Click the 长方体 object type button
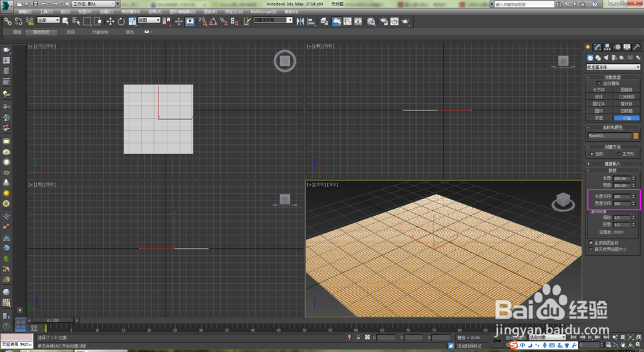Viewport: 644px width, 352px height. (x=599, y=90)
